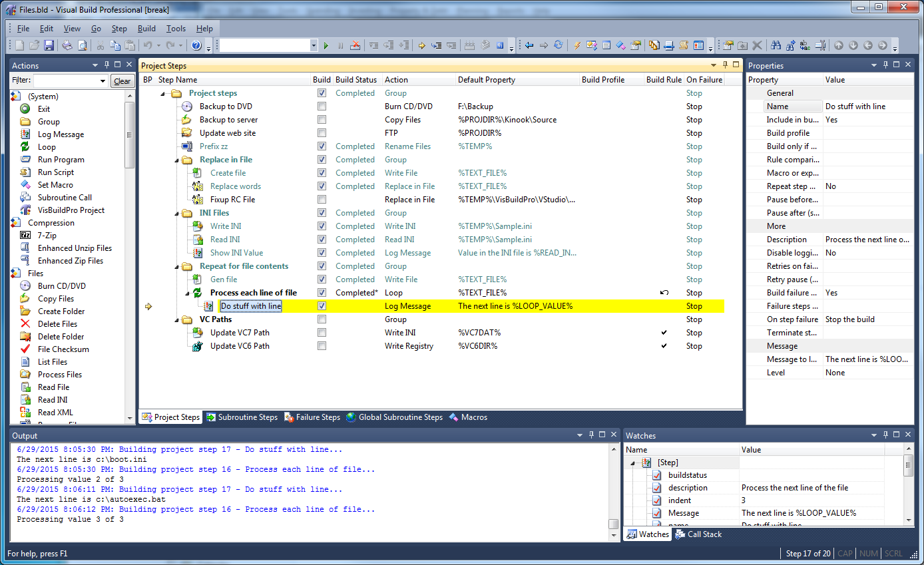
Task: Click the Build Status column header
Action: tap(357, 80)
